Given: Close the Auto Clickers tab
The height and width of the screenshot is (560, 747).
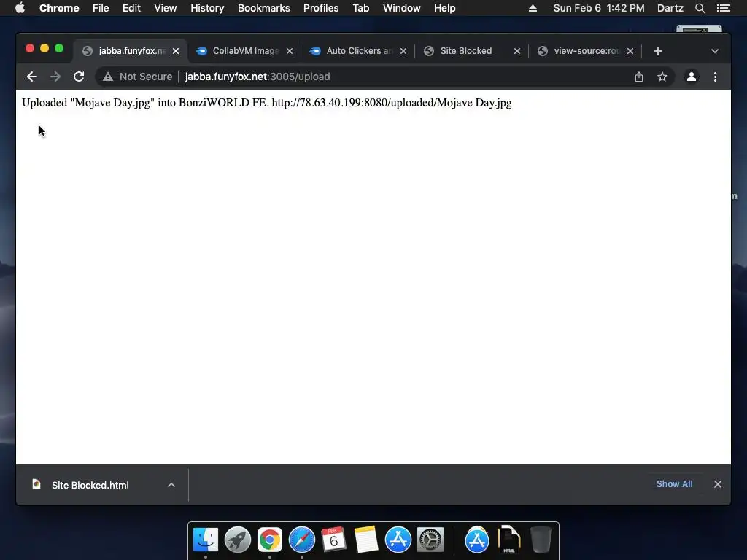Looking at the screenshot, I should point(403,51).
